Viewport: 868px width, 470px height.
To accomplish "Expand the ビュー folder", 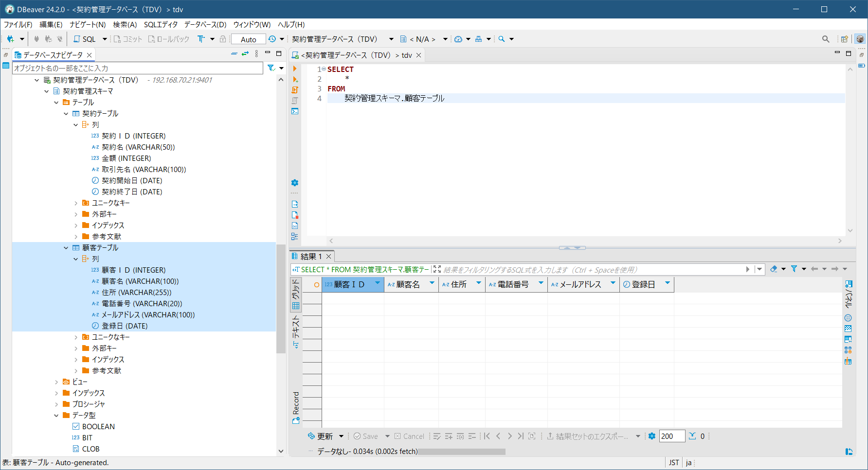I will click(56, 382).
